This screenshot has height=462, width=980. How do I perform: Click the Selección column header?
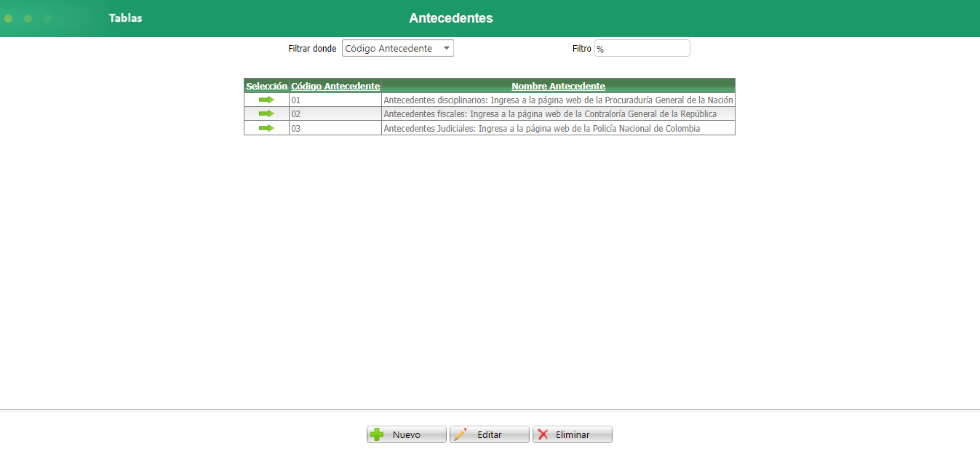(x=266, y=86)
